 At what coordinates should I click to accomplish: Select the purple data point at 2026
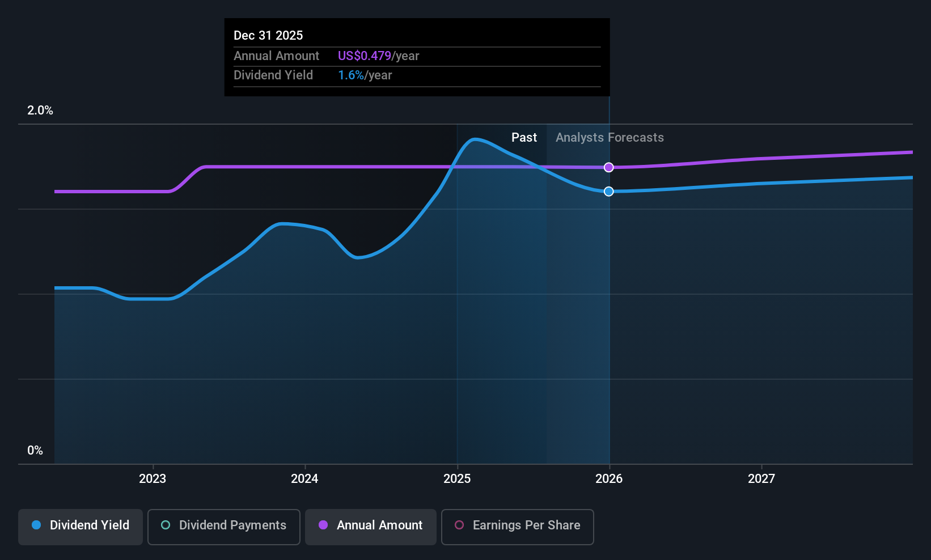coord(608,167)
